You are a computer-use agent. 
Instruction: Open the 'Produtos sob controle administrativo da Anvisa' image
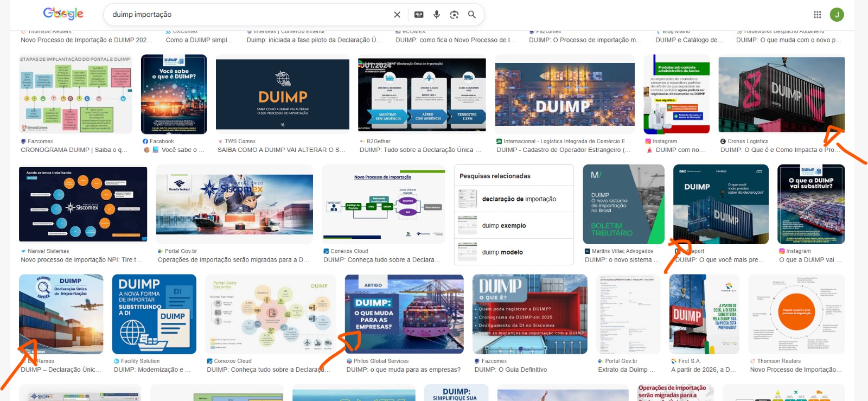pyautogui.click(x=676, y=94)
